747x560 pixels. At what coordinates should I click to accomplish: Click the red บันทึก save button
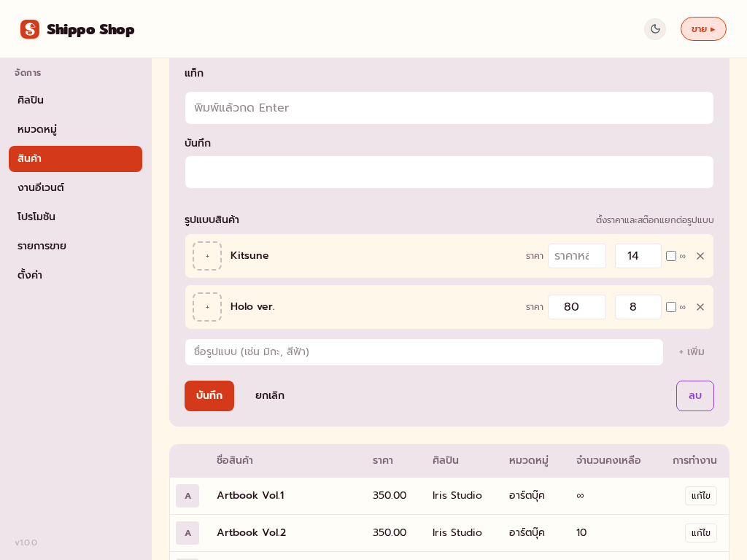[x=209, y=396]
